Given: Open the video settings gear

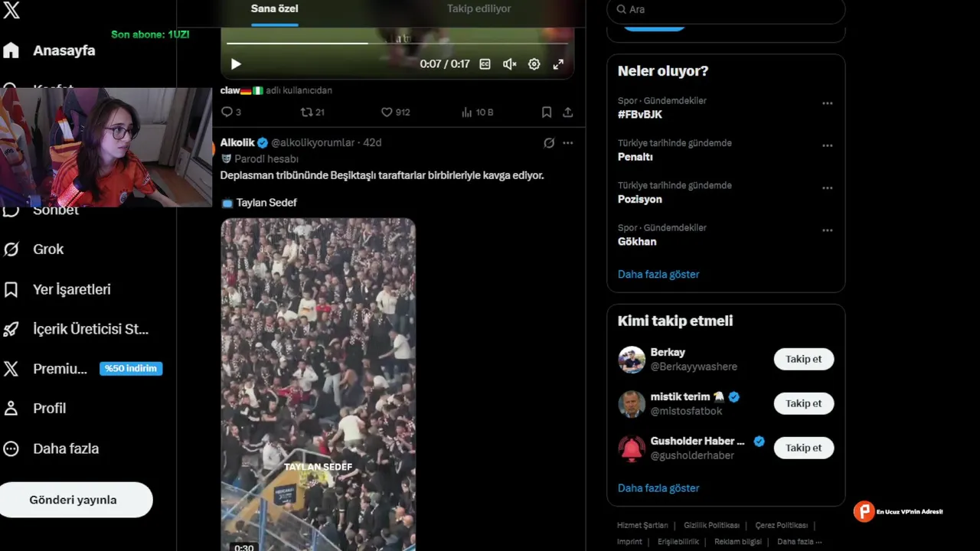Looking at the screenshot, I should [x=534, y=64].
